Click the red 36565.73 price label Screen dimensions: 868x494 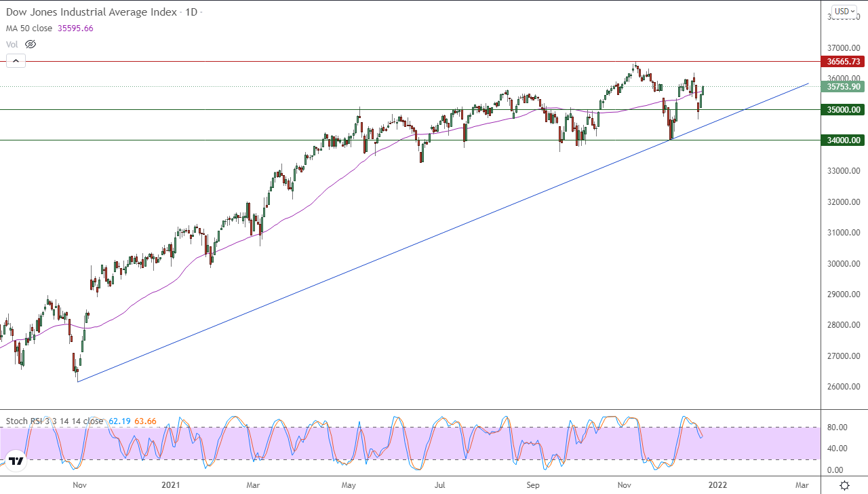pyautogui.click(x=844, y=61)
